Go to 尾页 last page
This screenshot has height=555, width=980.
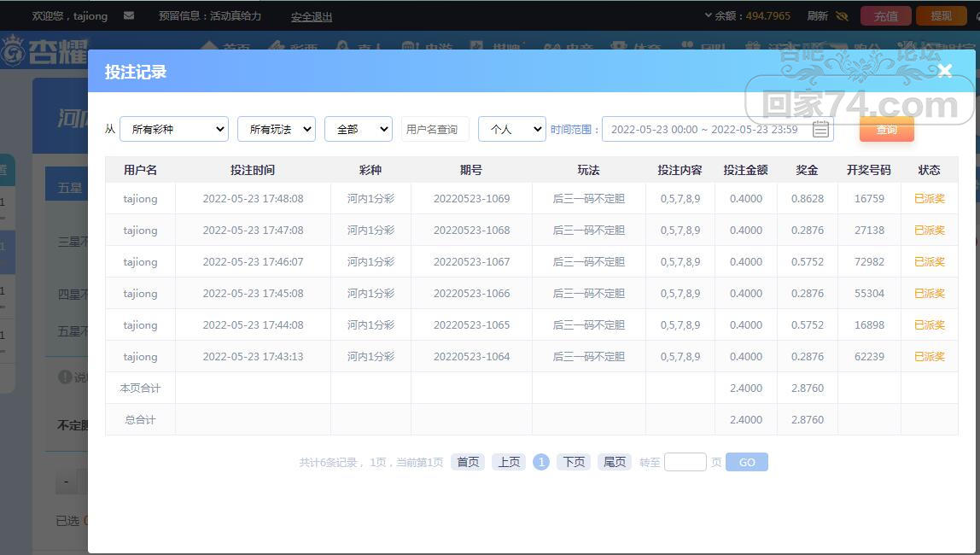point(615,462)
